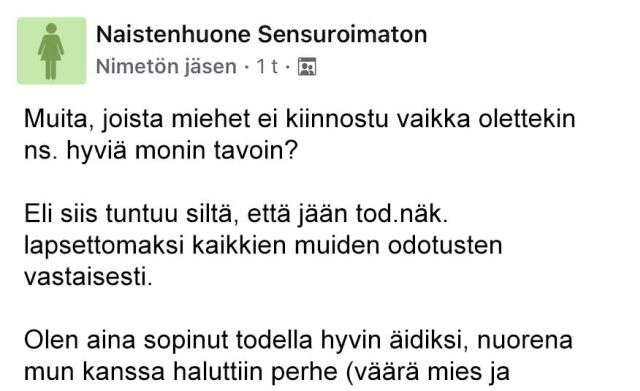Click the word odotusten in the second paragraph
The image size is (640, 391).
pos(445,246)
